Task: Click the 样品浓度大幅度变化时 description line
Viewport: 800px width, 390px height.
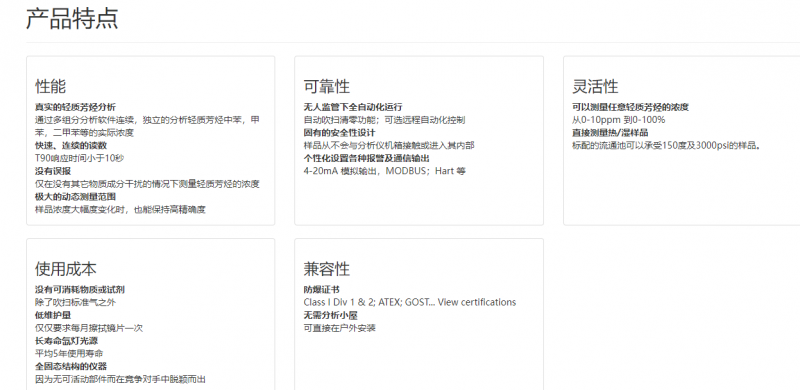Action: [120, 209]
